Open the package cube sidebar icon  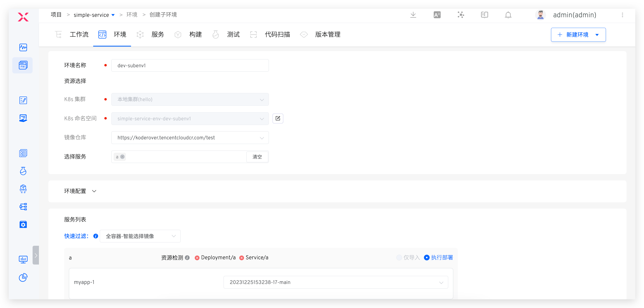click(23, 189)
